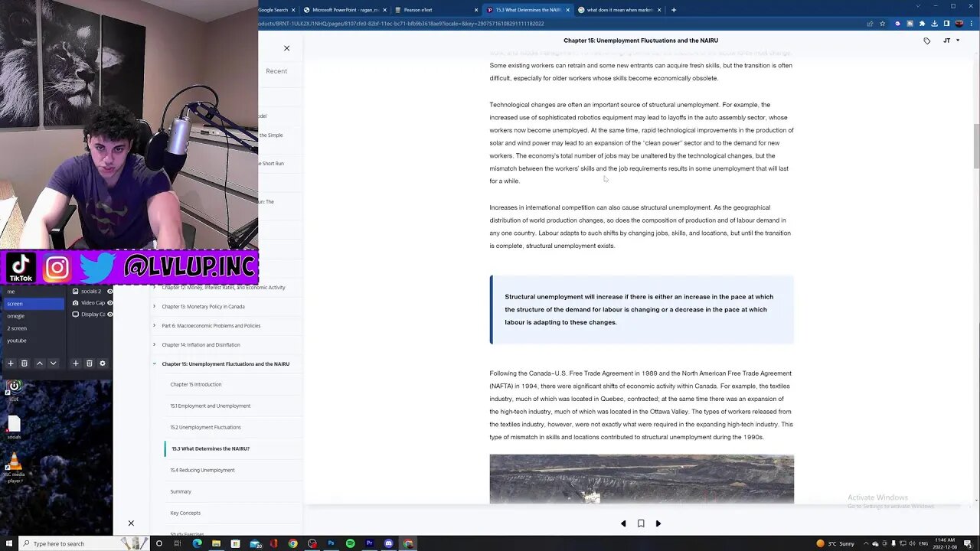
Task: Close the contents panel with the top X
Action: point(287,48)
